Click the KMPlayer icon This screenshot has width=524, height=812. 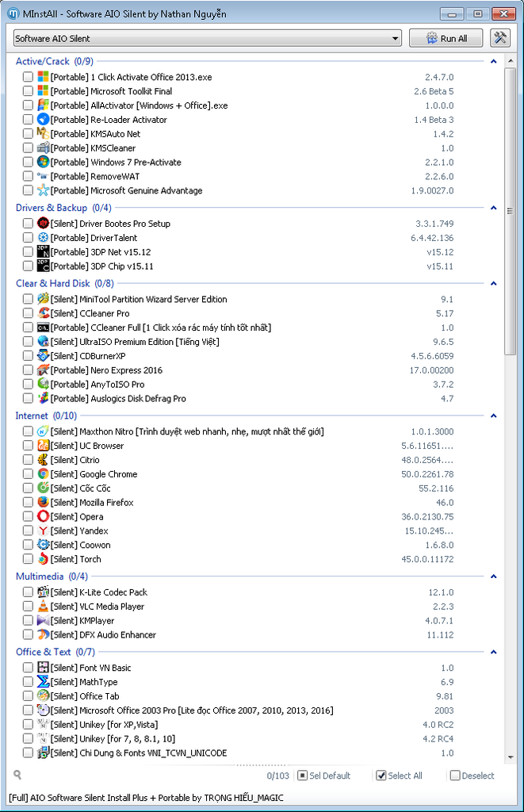43,620
